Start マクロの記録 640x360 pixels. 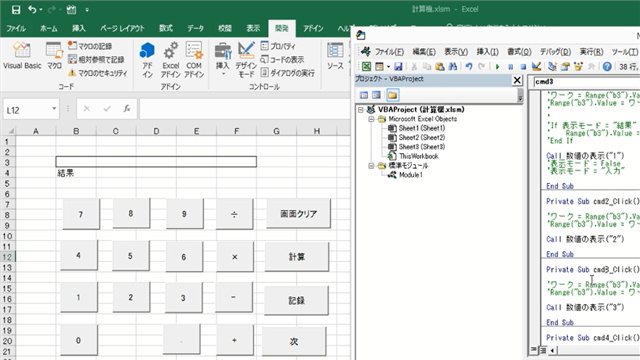[90, 46]
